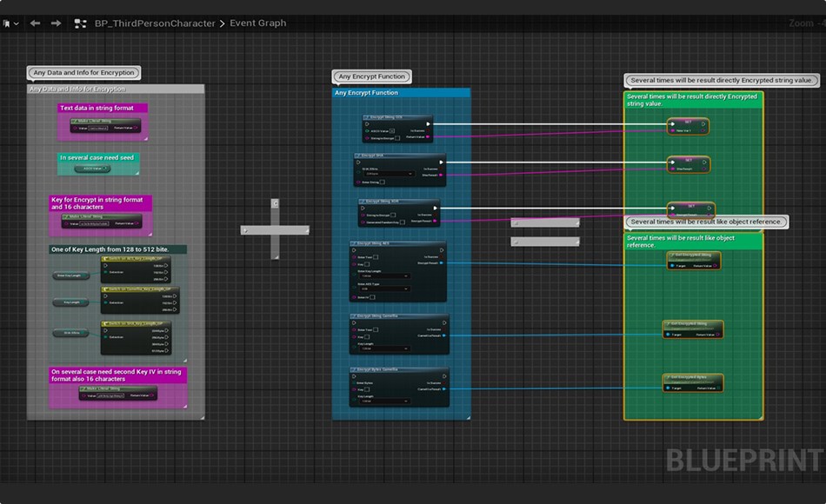The image size is (826, 504).
Task: Click the back navigation arrow
Action: (x=36, y=23)
